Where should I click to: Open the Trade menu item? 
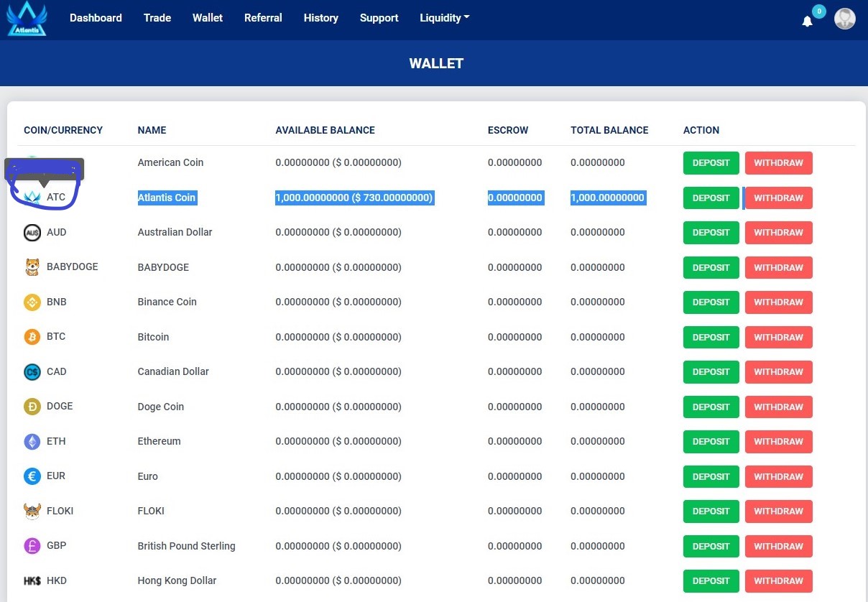(x=157, y=18)
